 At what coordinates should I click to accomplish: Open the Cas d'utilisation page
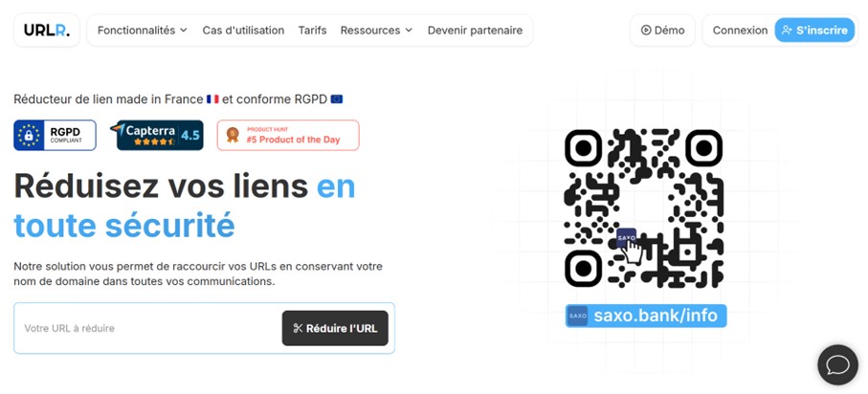[243, 31]
